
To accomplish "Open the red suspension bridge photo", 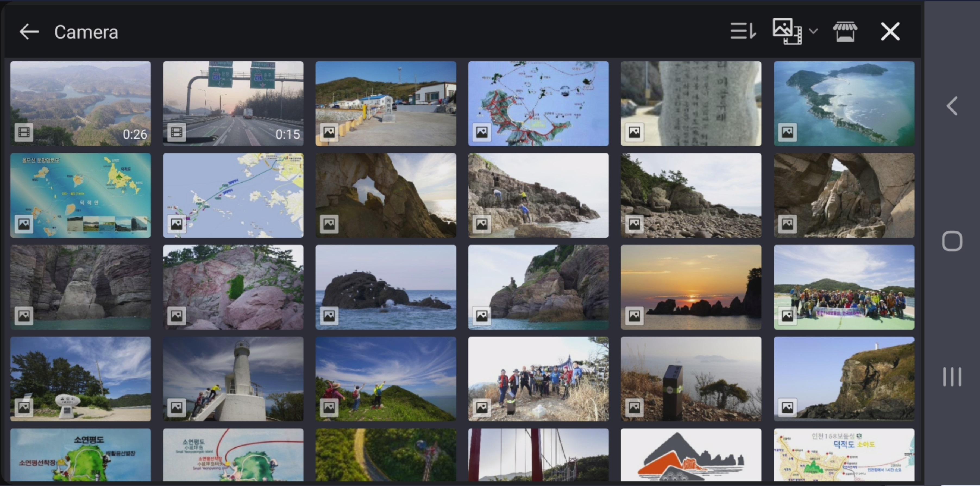I will pyautogui.click(x=538, y=455).
